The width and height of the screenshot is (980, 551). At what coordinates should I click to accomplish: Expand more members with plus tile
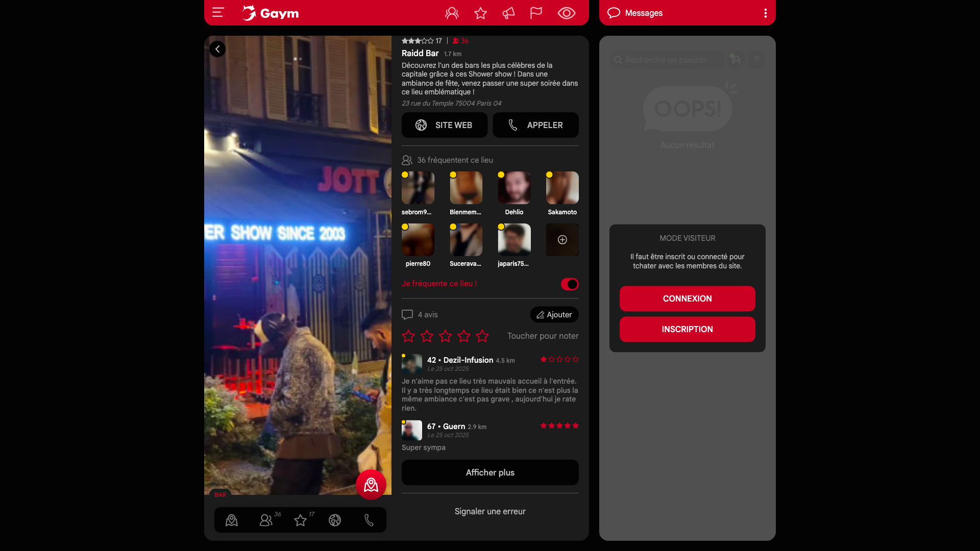[562, 240]
